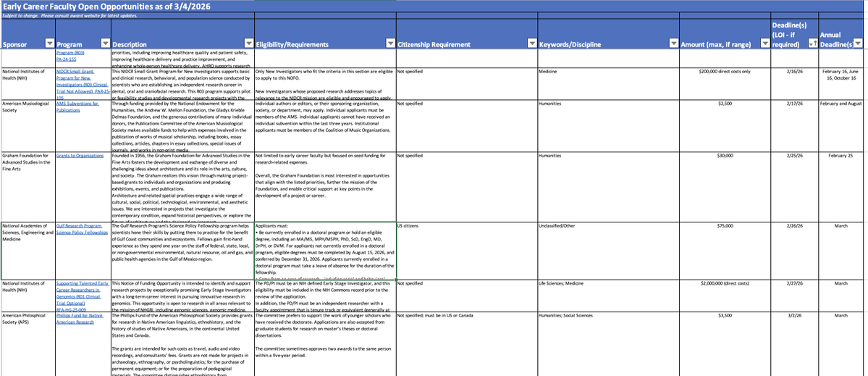Select the $30,000 amount cell

tap(725, 187)
